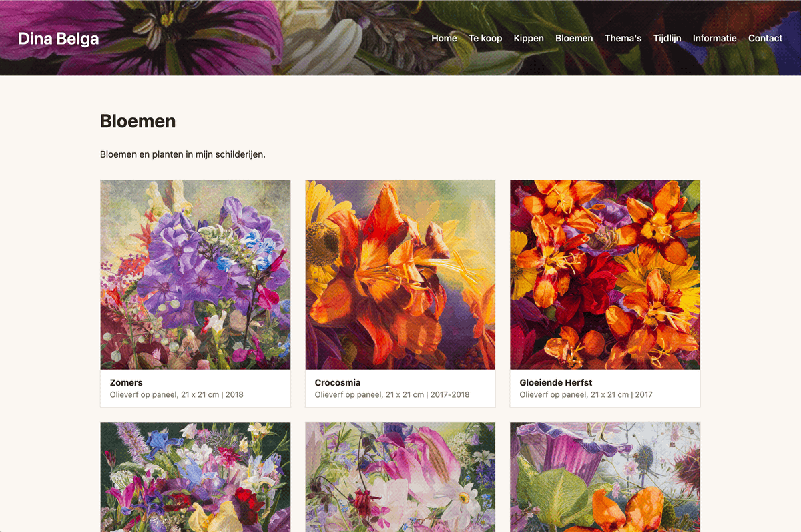Click the Gloeiende Herfst caption ending in 2017

[x=586, y=394]
